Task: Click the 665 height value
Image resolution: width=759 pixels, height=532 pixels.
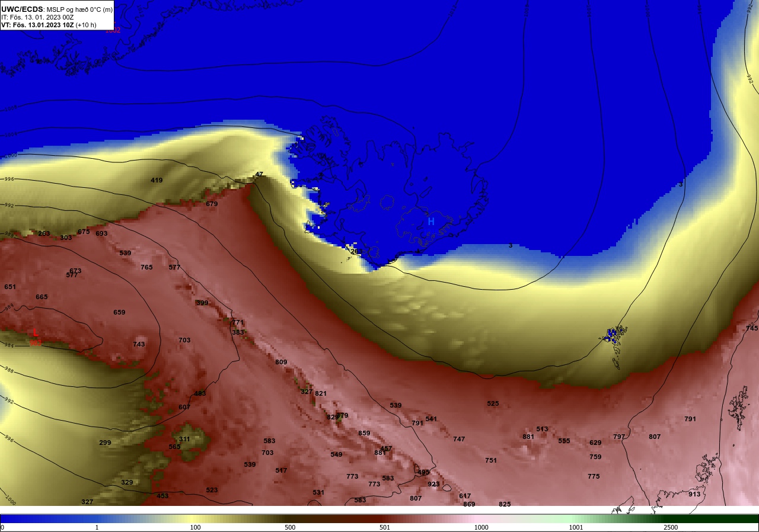Action: point(42,297)
